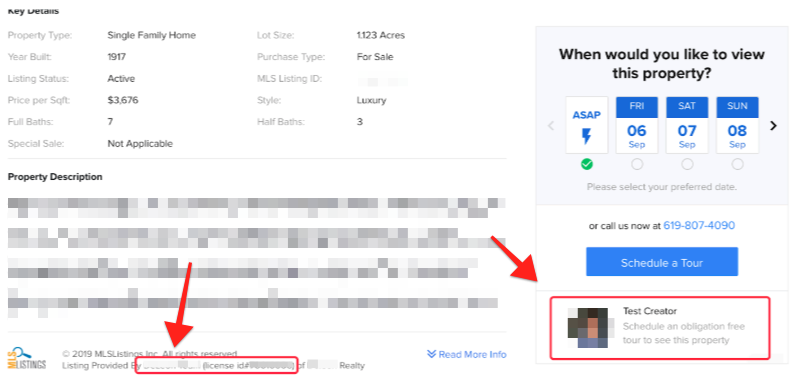Select the Saturday 07 Sep radio button
Screen dimensions: 795x376
pyautogui.click(x=687, y=164)
